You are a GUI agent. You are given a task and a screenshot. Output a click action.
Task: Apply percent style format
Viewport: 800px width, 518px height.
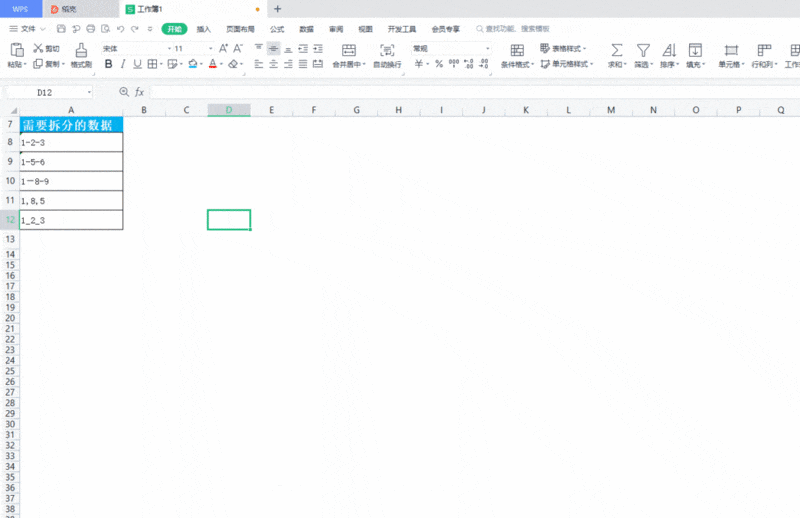439,64
